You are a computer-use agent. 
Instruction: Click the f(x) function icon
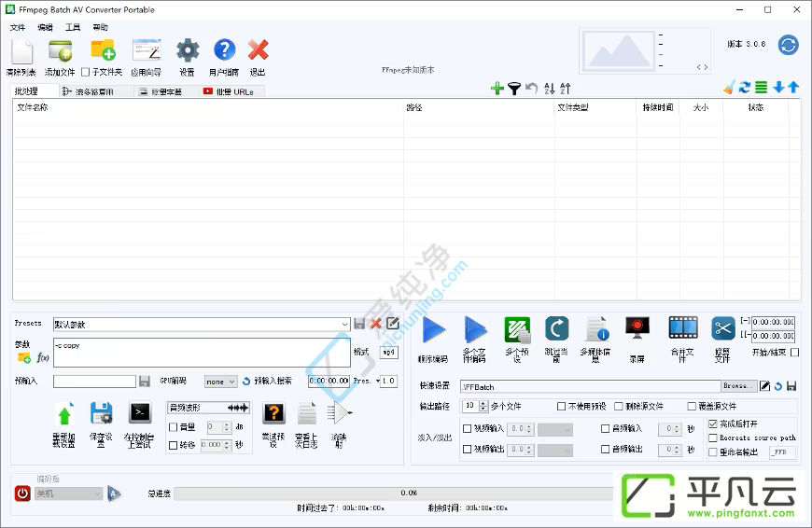(43, 357)
